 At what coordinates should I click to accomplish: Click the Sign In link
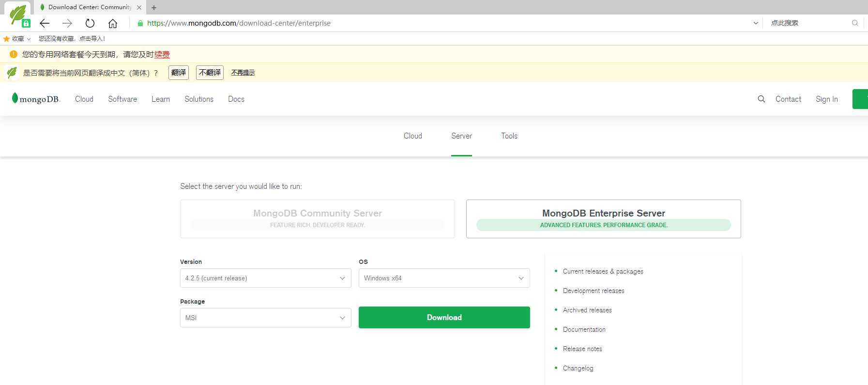[827, 99]
